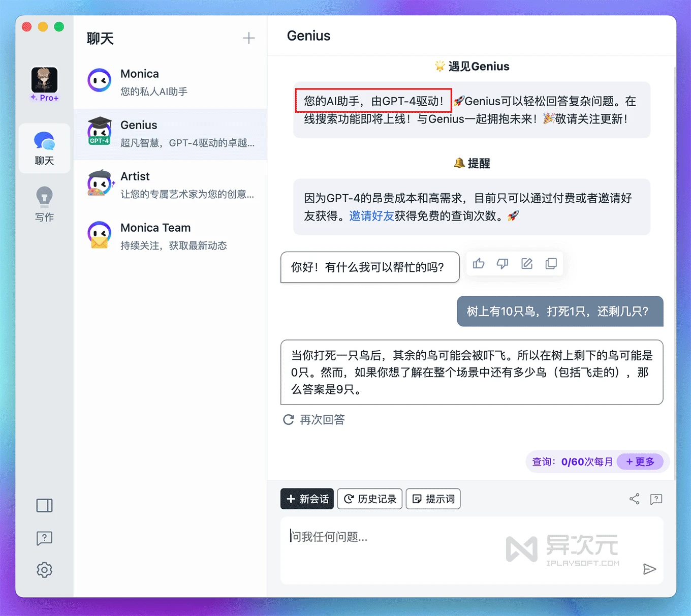
Task: Open the Artist chat
Action: pyautogui.click(x=170, y=185)
